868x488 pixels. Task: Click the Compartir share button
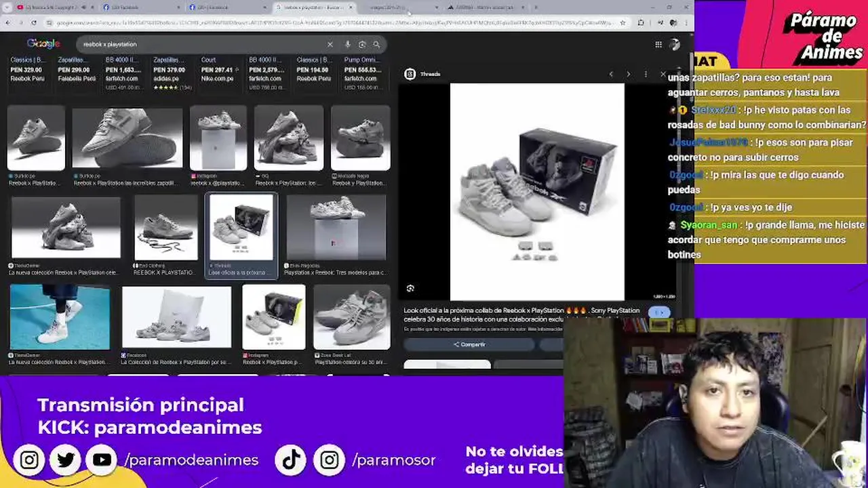tap(469, 344)
